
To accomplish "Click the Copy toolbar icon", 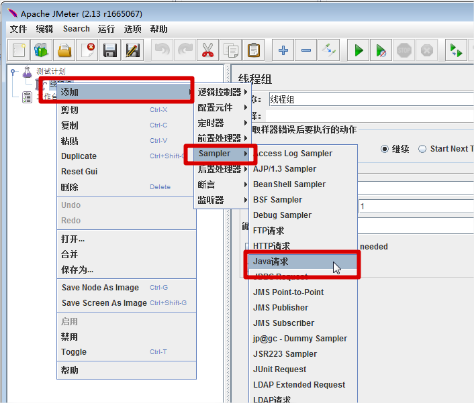I will pyautogui.click(x=231, y=51).
